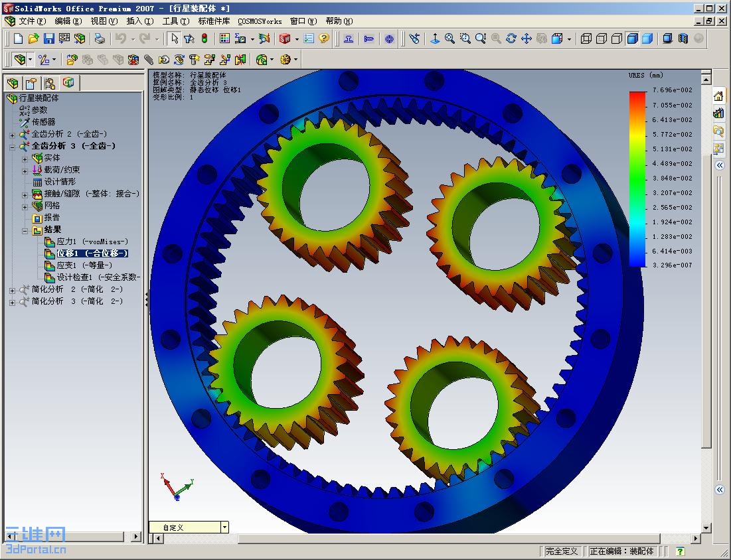This screenshot has height=560, width=731.
Task: Open the View Orientation dropdown arrow
Action: [x=569, y=39]
